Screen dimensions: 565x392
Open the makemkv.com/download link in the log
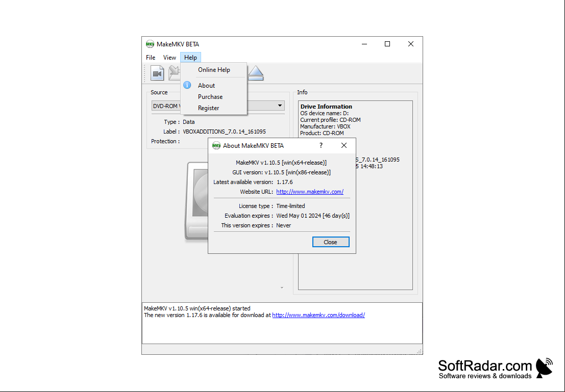pyautogui.click(x=318, y=316)
